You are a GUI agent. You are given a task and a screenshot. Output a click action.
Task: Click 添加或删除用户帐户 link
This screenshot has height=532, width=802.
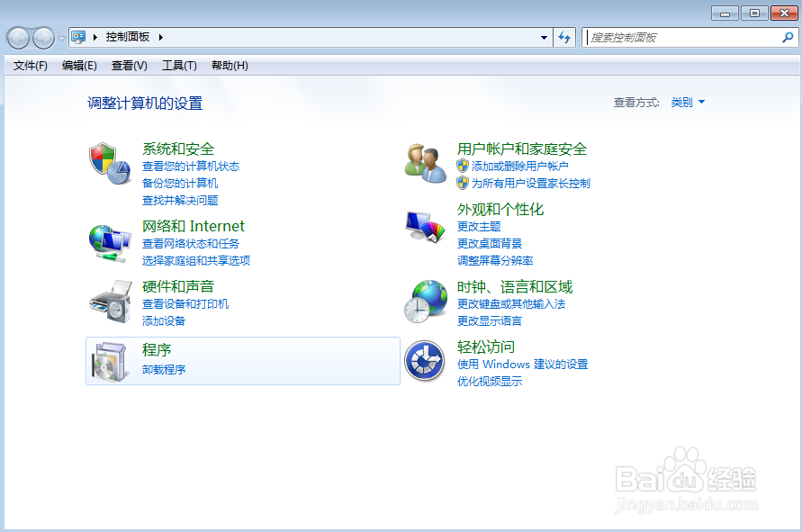pyautogui.click(x=519, y=167)
